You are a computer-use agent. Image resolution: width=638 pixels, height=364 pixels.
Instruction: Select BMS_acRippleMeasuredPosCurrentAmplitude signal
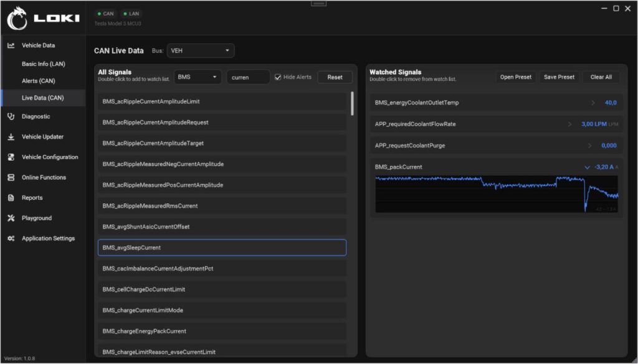click(222, 185)
